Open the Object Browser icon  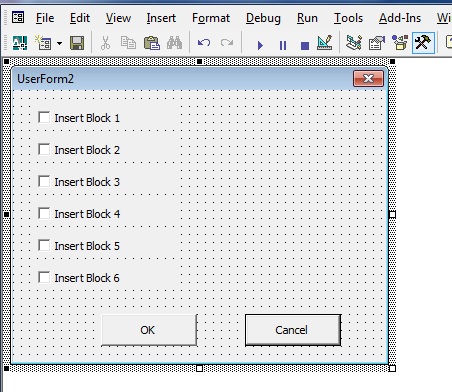pos(400,43)
